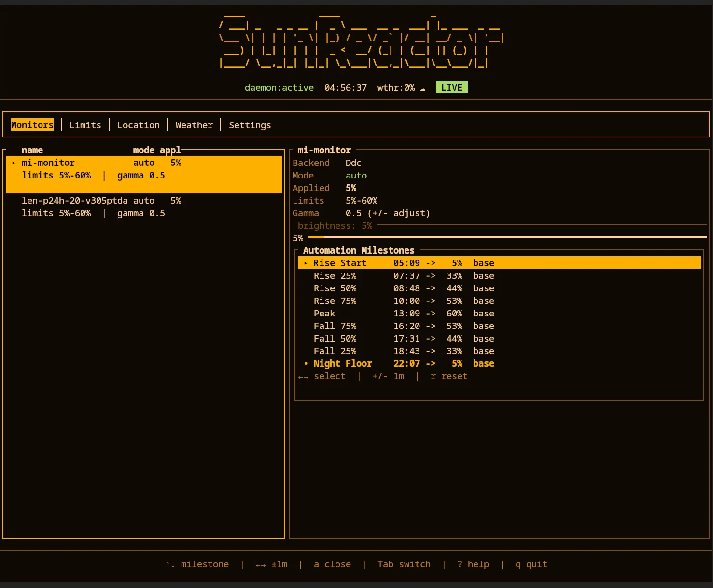Click the Gamma 0.5 (+/- adjust) value
The height and width of the screenshot is (588, 713).
pos(388,213)
